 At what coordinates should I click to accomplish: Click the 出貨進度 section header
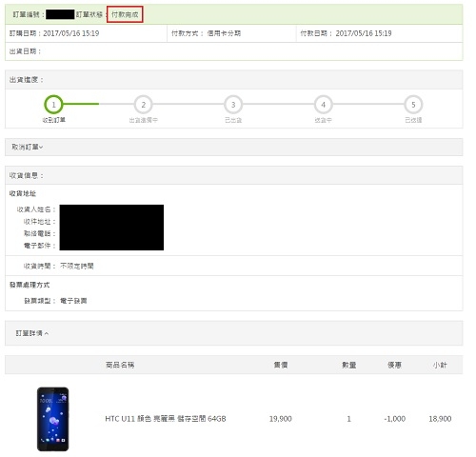click(233, 80)
